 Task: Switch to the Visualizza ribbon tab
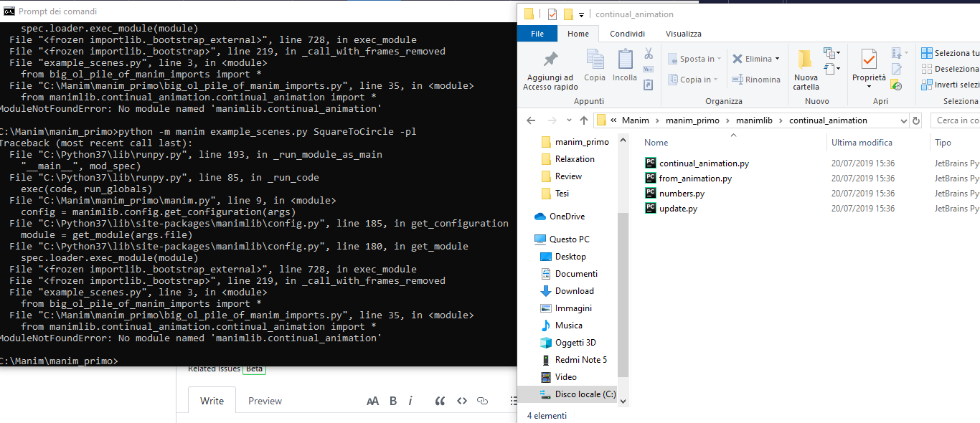683,33
